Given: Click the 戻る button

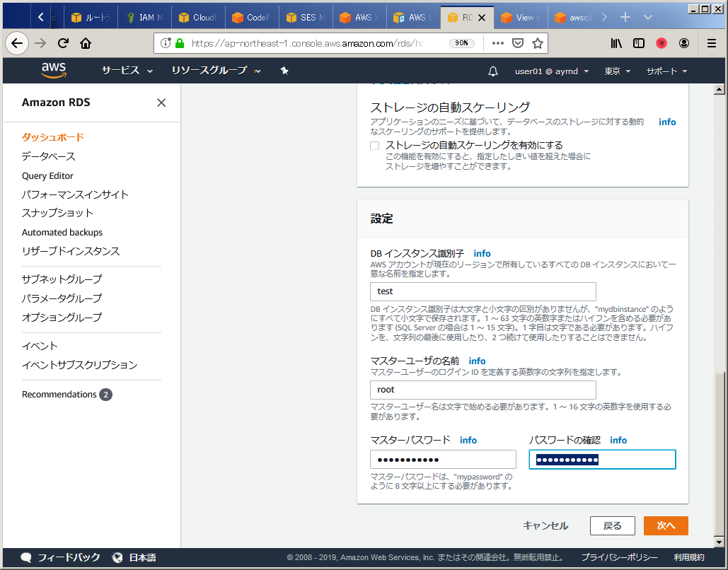Looking at the screenshot, I should point(613,525).
